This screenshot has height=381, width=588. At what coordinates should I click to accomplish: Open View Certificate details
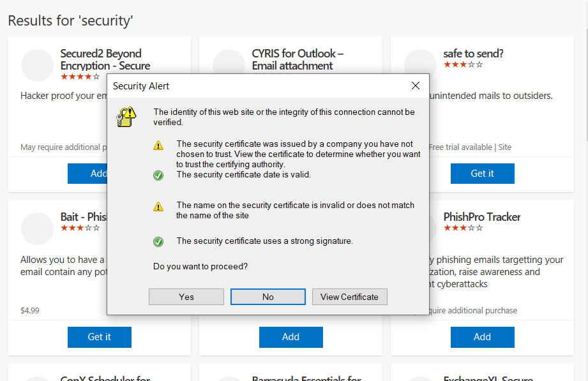tap(349, 296)
